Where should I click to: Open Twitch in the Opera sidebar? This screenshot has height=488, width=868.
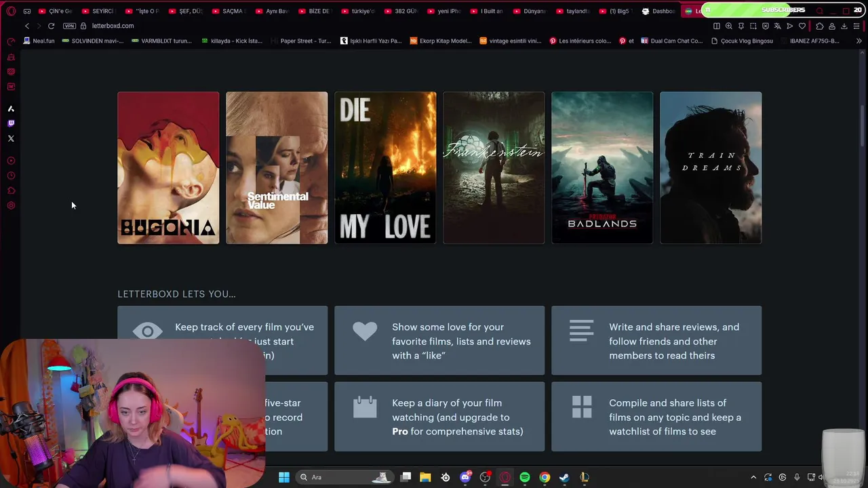pos(11,123)
